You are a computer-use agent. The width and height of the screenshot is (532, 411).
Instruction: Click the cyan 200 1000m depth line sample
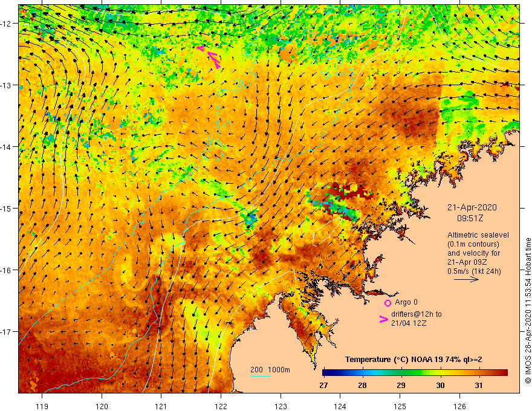click(260, 376)
